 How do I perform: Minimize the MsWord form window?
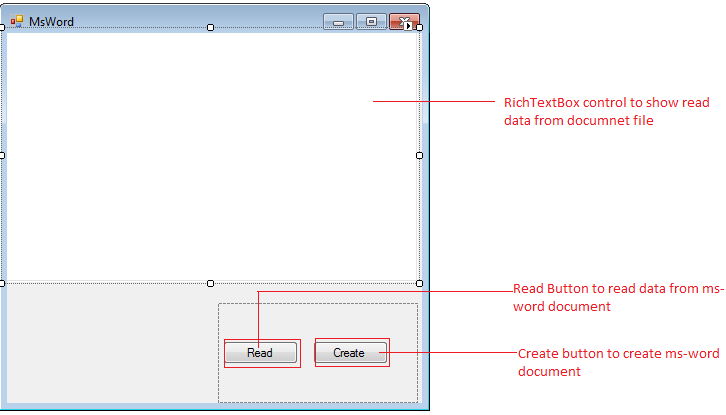(338, 22)
